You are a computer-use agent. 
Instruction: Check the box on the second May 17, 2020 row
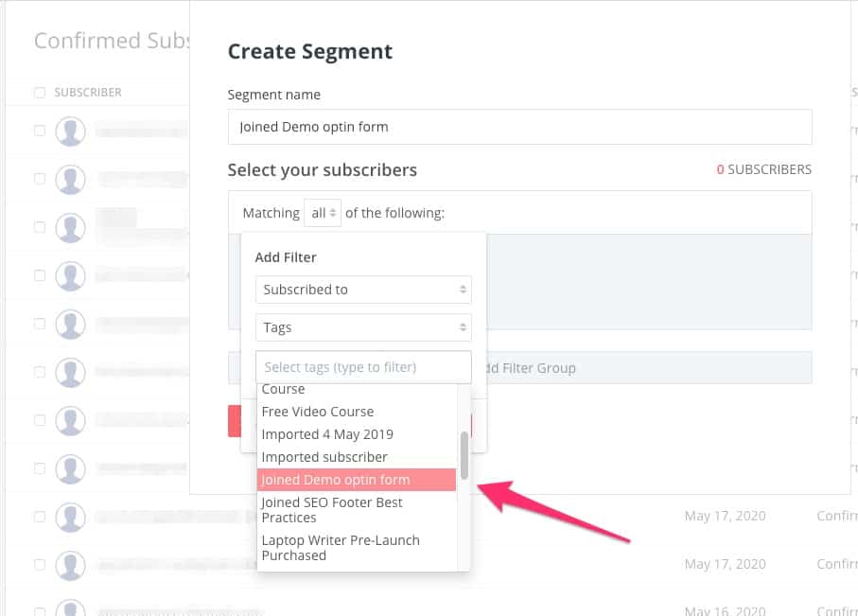point(40,565)
